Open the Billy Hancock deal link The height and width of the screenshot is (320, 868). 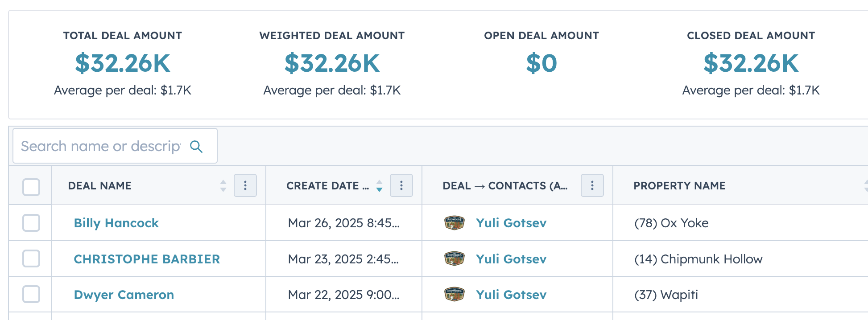click(116, 223)
